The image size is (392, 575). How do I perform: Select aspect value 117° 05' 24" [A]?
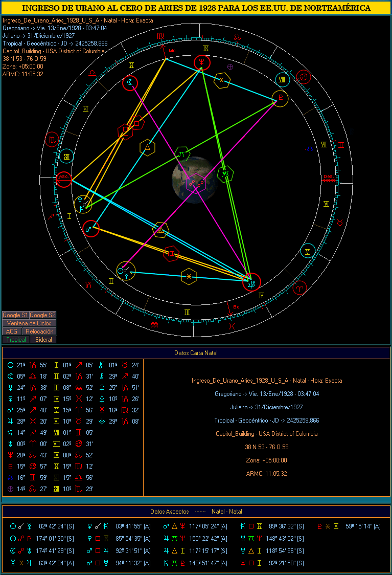coord(208,526)
